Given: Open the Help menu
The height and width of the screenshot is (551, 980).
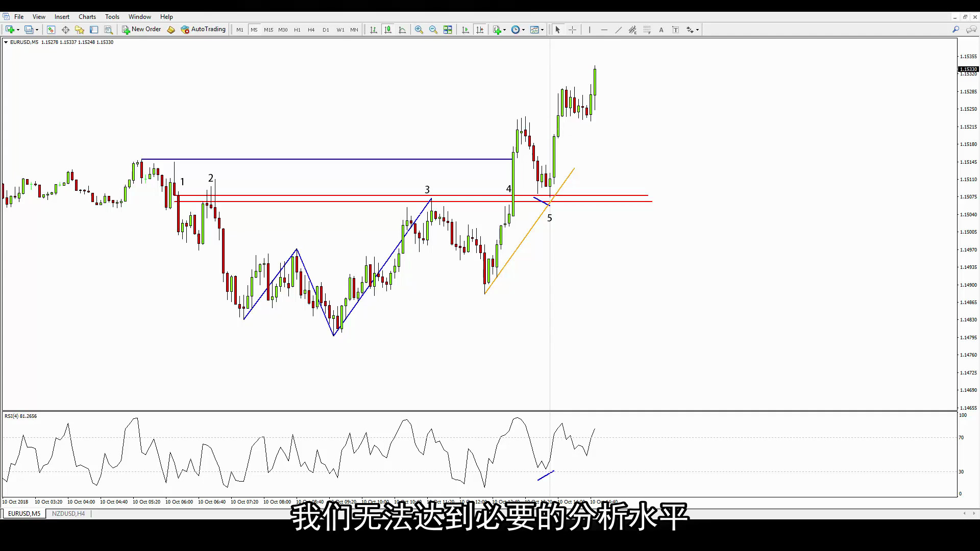Looking at the screenshot, I should [166, 16].
